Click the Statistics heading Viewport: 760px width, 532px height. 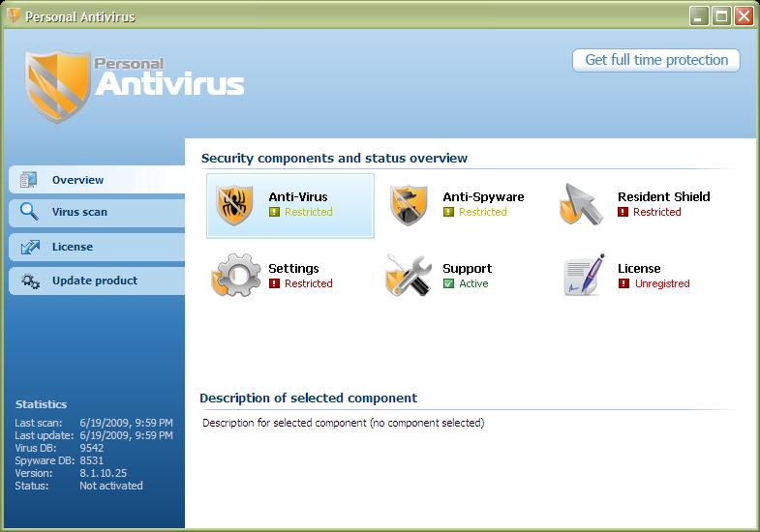point(41,404)
